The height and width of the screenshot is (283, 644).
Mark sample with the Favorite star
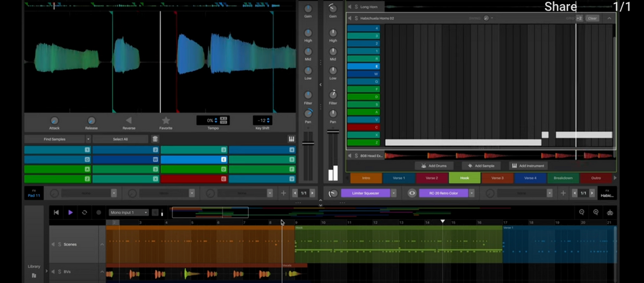[166, 120]
